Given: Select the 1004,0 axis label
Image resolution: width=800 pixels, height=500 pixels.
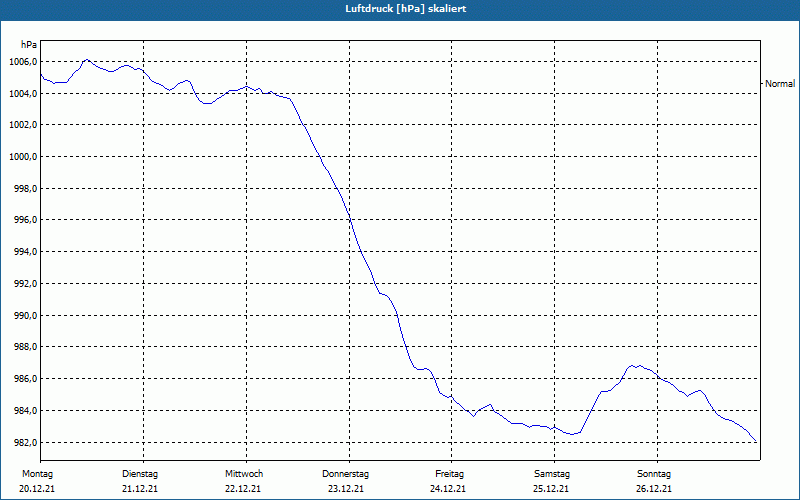Looking at the screenshot, I should (x=23, y=93).
